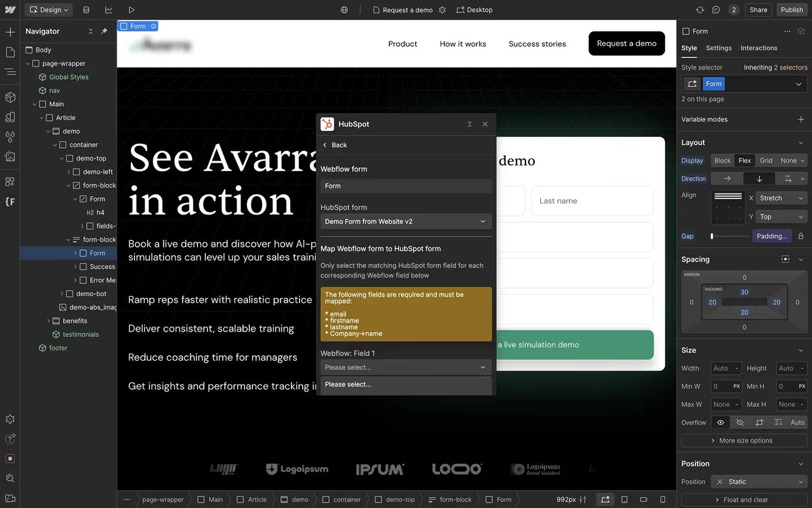The height and width of the screenshot is (508, 812).
Task: Open page settings gear next to Request a demo
Action: pyautogui.click(x=443, y=10)
